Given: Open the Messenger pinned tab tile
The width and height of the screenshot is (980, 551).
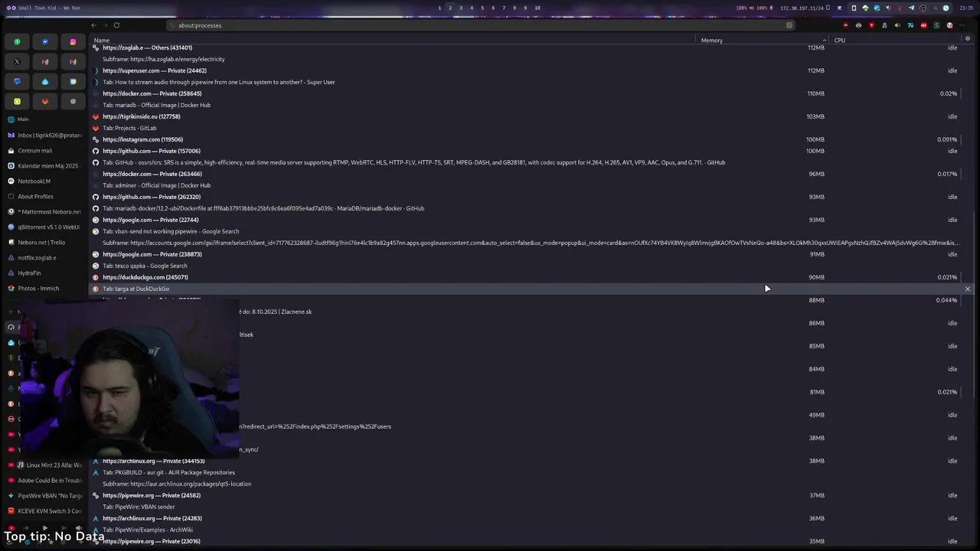Looking at the screenshot, I should click(x=45, y=42).
